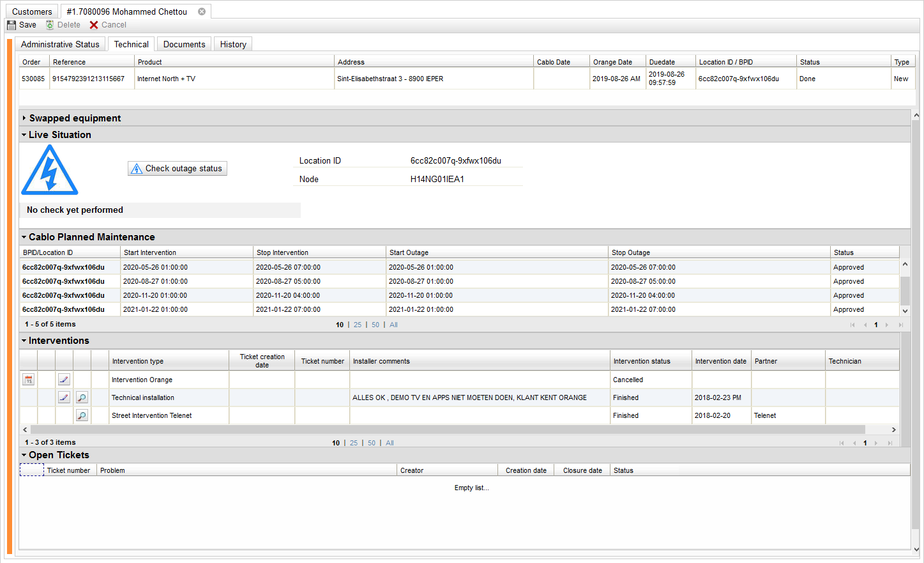Screen dimensions: 924x563
Task: Close the Mohammed Chettou tab
Action: (x=202, y=12)
